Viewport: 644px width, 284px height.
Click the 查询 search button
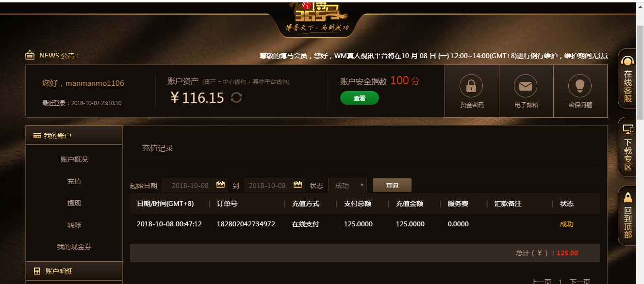pos(392,185)
